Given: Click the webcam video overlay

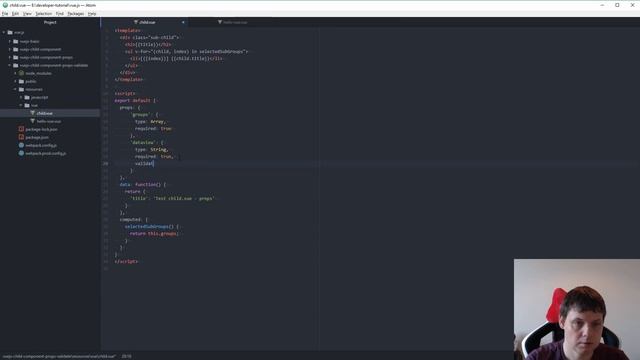Looking at the screenshot, I should click(x=577, y=309).
